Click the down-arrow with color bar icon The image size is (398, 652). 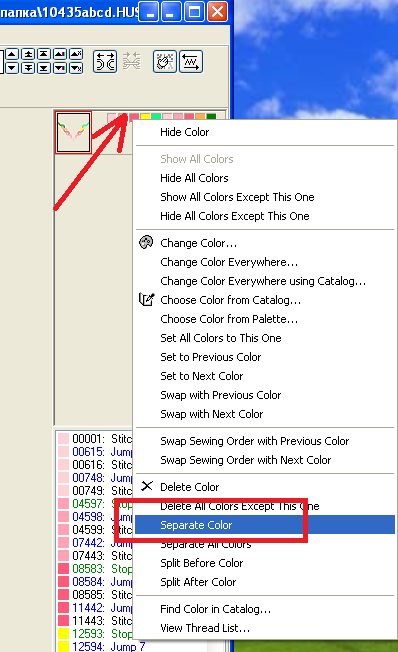[60, 68]
